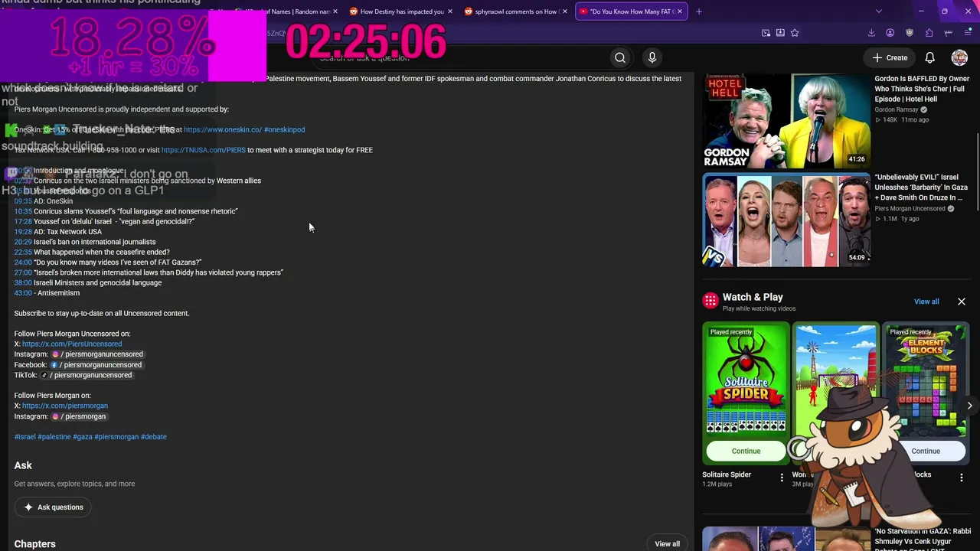
Task: Click the install-app icon in address bar
Action: (780, 33)
